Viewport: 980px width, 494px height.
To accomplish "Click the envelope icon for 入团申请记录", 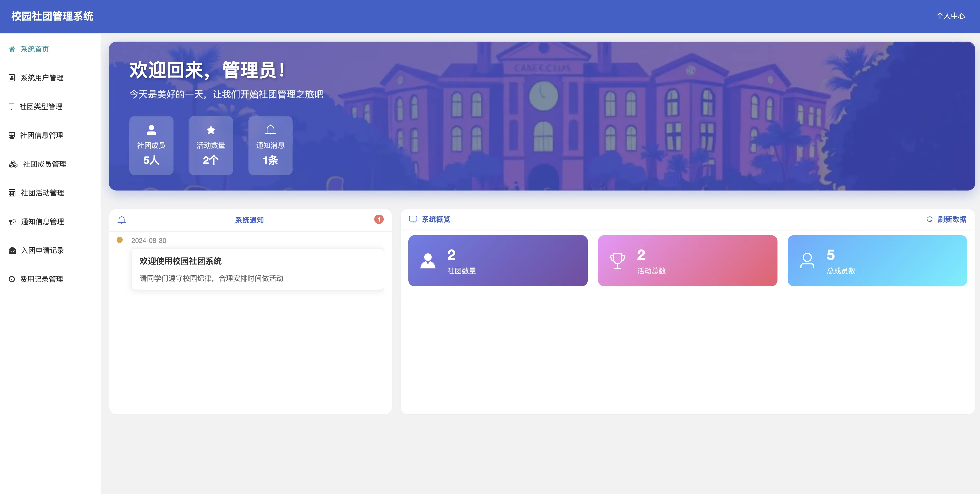I will pos(12,250).
